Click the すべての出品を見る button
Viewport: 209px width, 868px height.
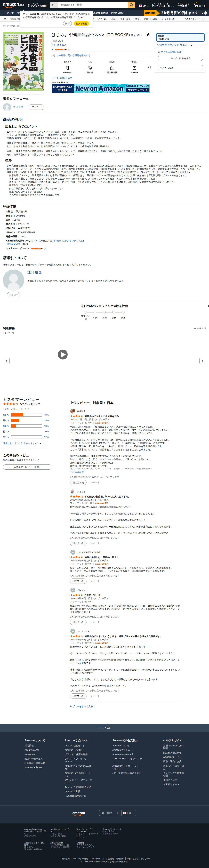180,58
